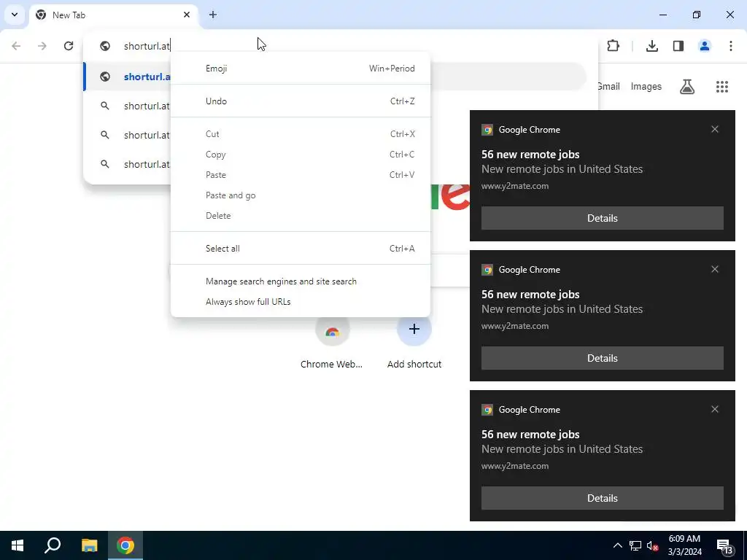This screenshot has height=560, width=747.
Task: Open a new tab with plus button
Action: (x=213, y=15)
